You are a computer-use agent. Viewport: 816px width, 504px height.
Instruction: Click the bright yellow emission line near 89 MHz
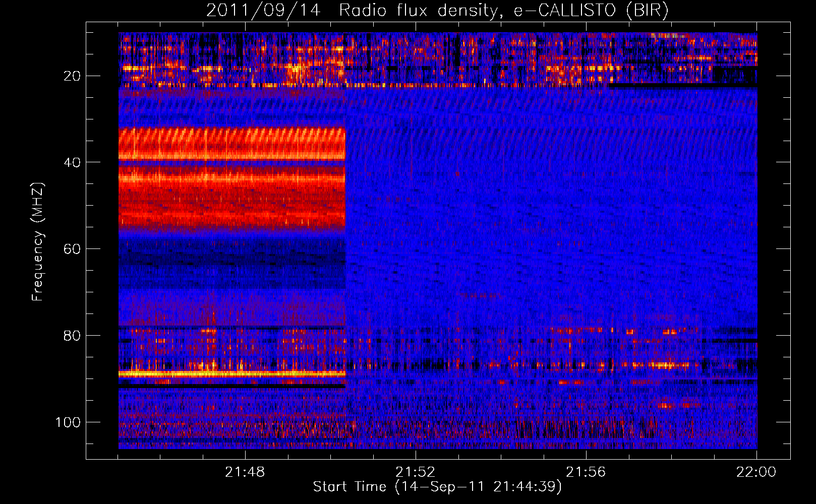point(232,374)
